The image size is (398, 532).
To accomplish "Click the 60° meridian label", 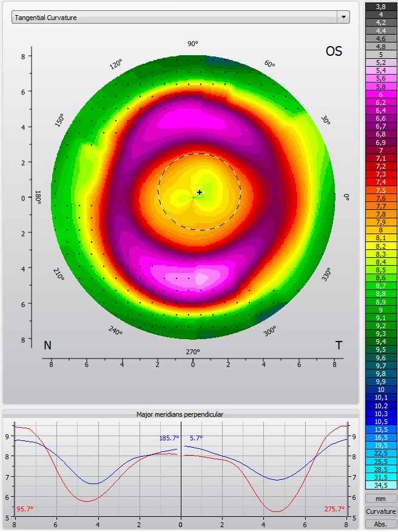I will click(269, 64).
